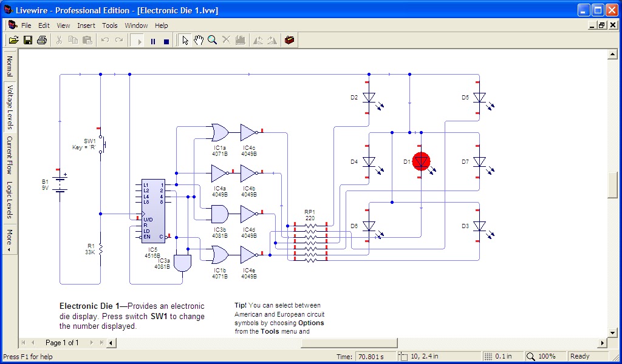The width and height of the screenshot is (622, 364).
Task: Select the magnifier zoom tool
Action: [212, 40]
